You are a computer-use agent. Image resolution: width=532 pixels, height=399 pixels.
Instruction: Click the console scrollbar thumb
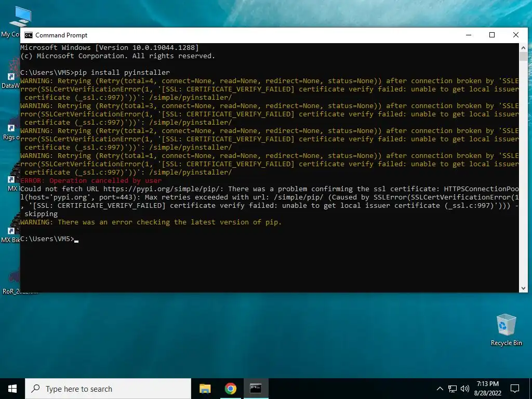(523, 56)
